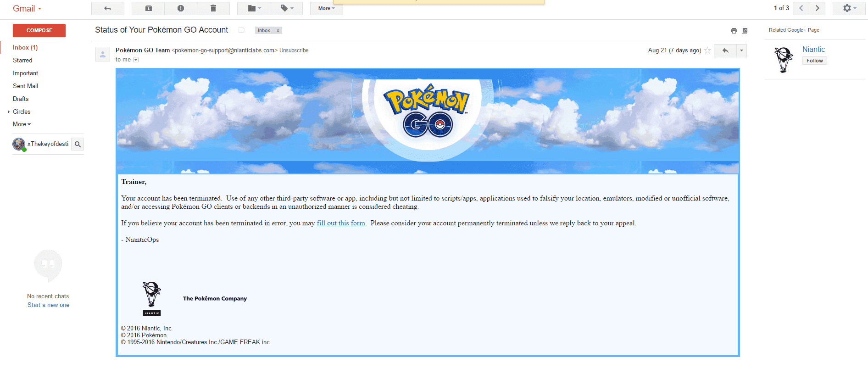Screen dimensions: 868x374
Task: Toggle the importance marker next to the subject
Action: tap(241, 30)
